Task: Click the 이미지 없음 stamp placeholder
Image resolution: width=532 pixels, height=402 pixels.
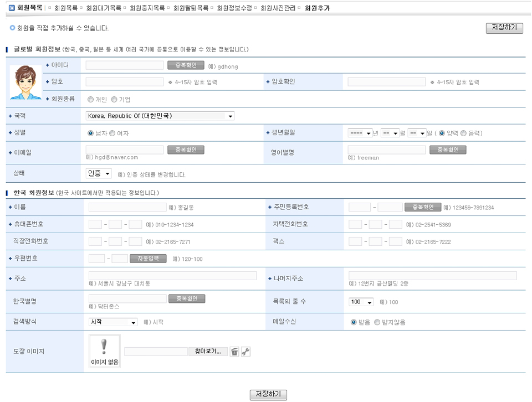Action: pos(105,351)
